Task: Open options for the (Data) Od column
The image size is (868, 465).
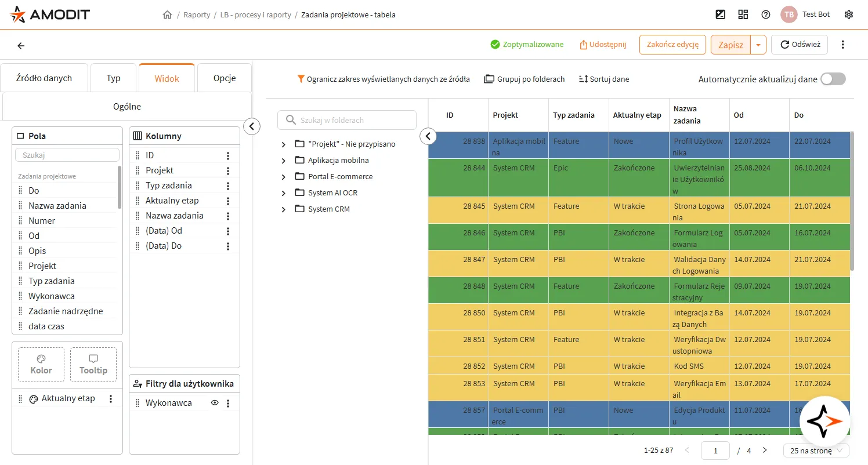Action: (228, 231)
